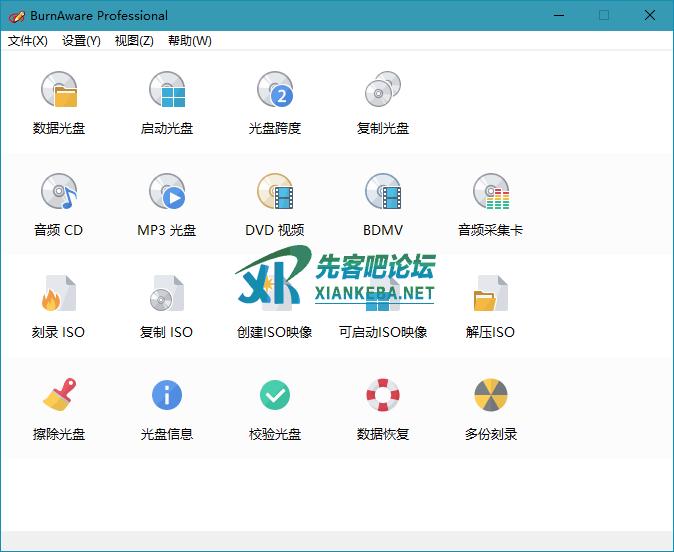Expand the 视图(Z) view menu
Screen dimensions: 674x552
coord(134,41)
